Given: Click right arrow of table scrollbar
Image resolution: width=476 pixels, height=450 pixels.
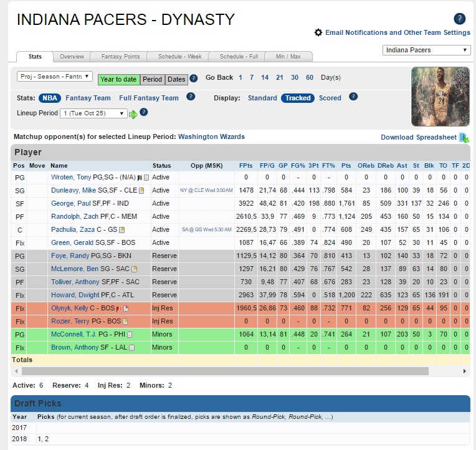Looking at the screenshot, I should 465,371.
